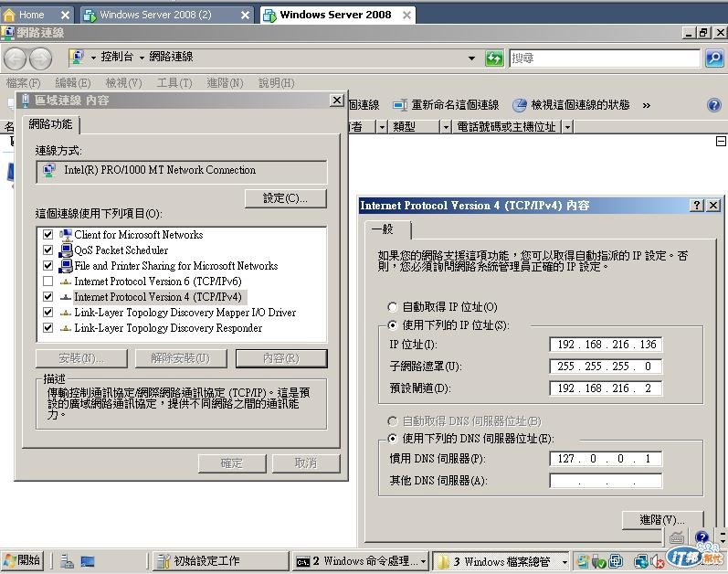The width and height of the screenshot is (728, 574).
Task: Check Internet Protocol Version 6 (TCP/IPv6)
Action: 47,282
